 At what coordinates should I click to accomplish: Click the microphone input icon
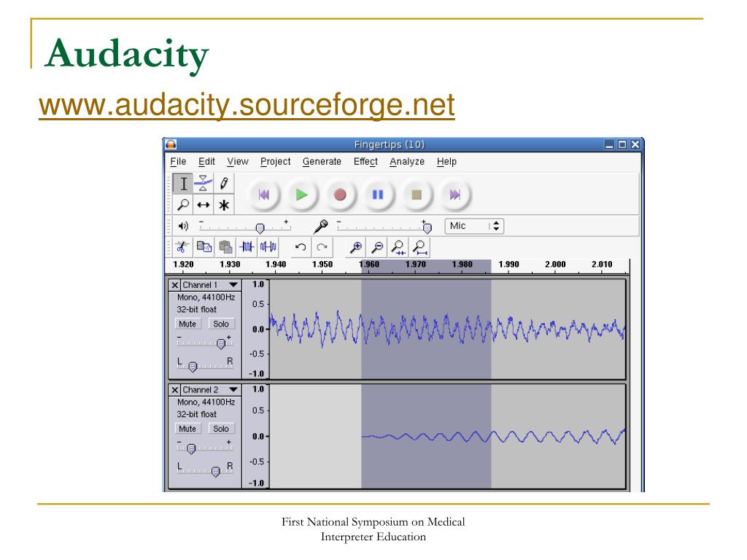click(x=321, y=226)
